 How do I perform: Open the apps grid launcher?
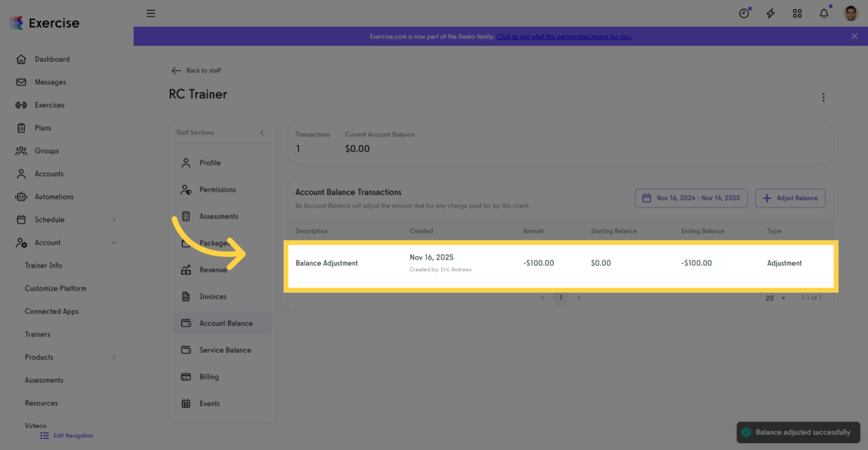[x=797, y=13]
